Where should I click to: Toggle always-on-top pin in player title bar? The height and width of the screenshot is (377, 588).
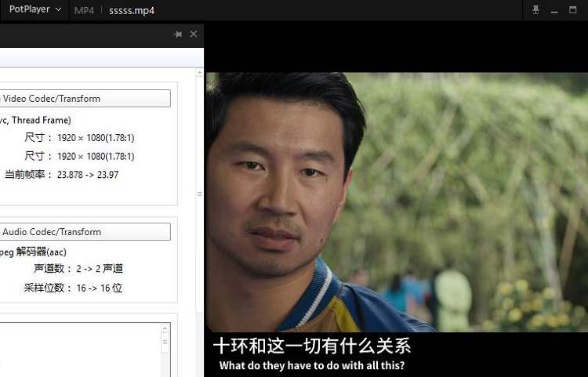536,10
